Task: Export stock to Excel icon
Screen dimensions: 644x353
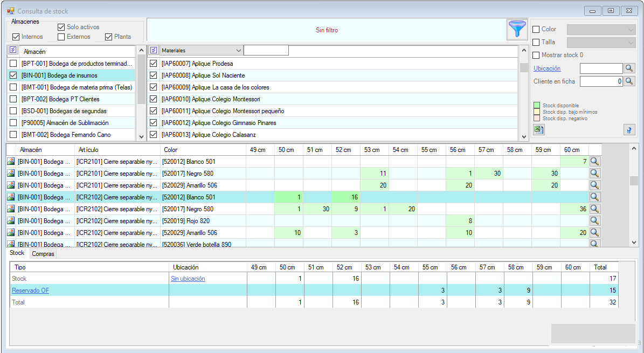Action: click(538, 129)
